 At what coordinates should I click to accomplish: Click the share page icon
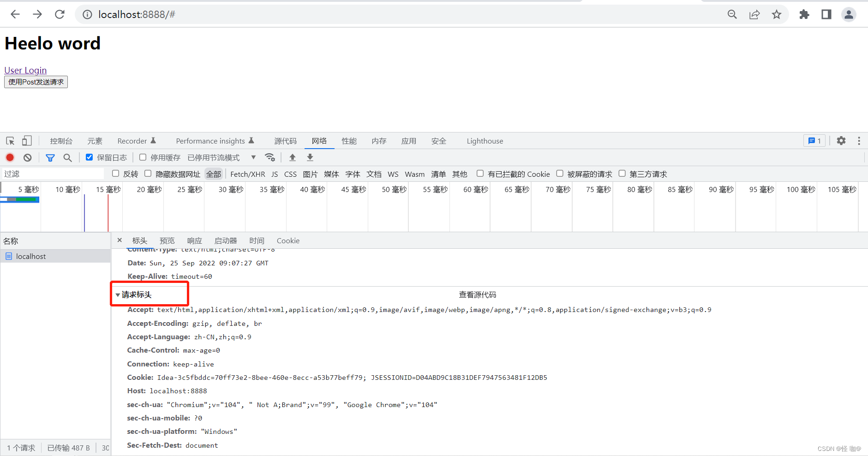tap(754, 14)
